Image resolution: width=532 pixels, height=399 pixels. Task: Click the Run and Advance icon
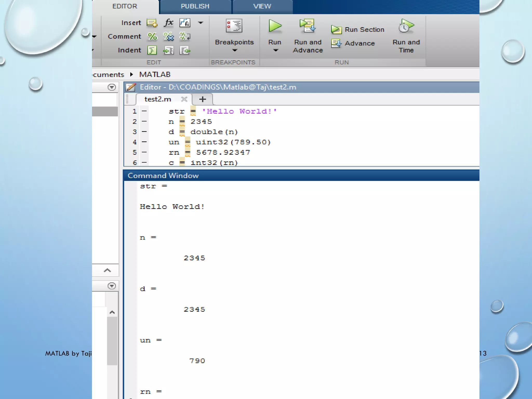308,26
